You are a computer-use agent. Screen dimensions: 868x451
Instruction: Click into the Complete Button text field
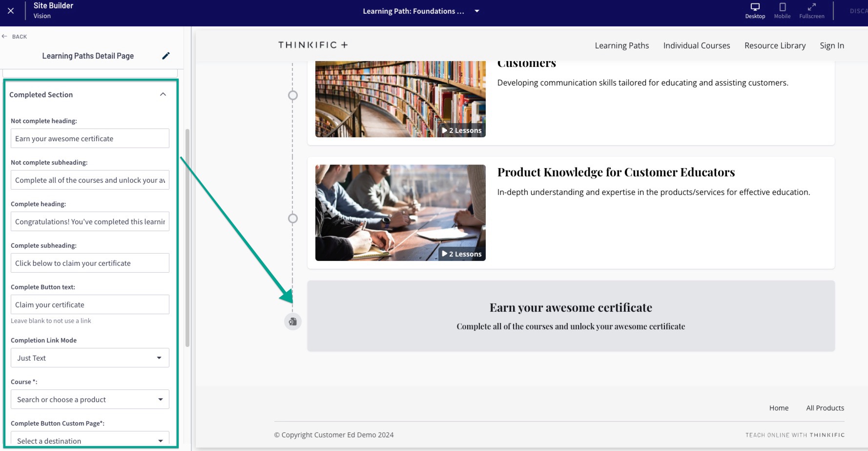click(90, 304)
